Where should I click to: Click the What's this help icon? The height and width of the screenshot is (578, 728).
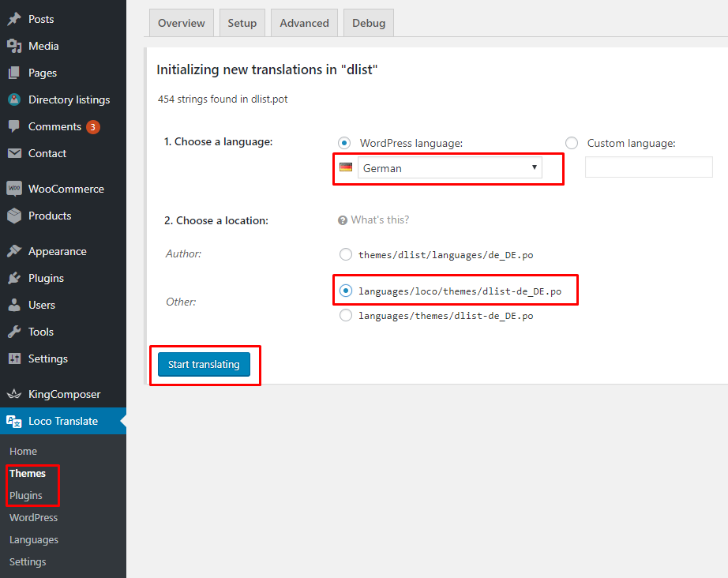click(x=343, y=220)
